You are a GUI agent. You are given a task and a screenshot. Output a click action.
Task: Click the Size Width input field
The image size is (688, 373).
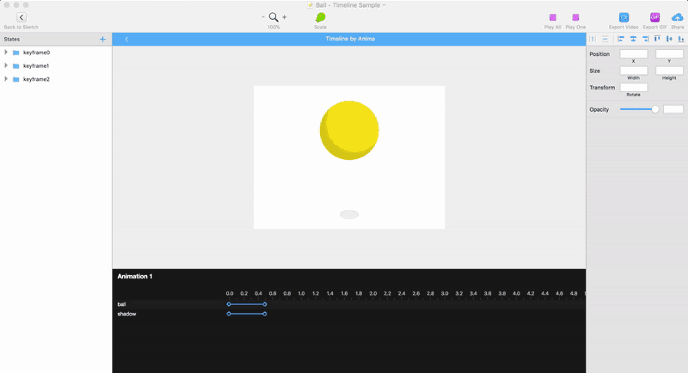pos(634,71)
